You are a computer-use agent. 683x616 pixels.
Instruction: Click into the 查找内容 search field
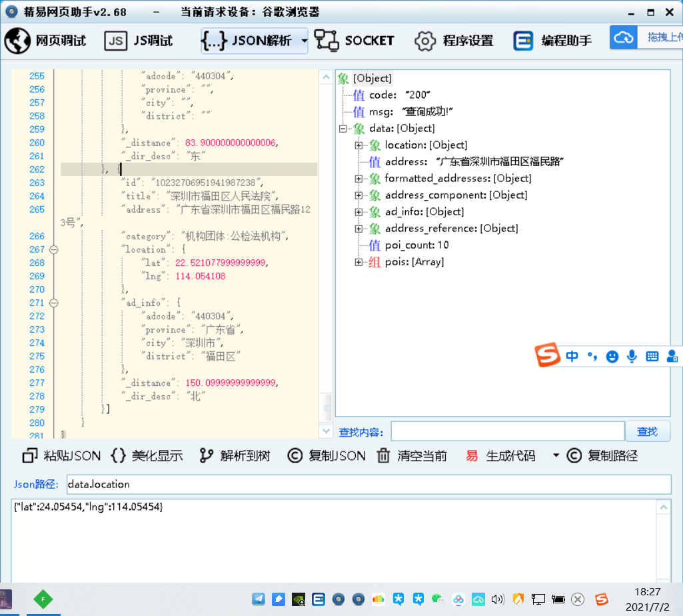507,432
